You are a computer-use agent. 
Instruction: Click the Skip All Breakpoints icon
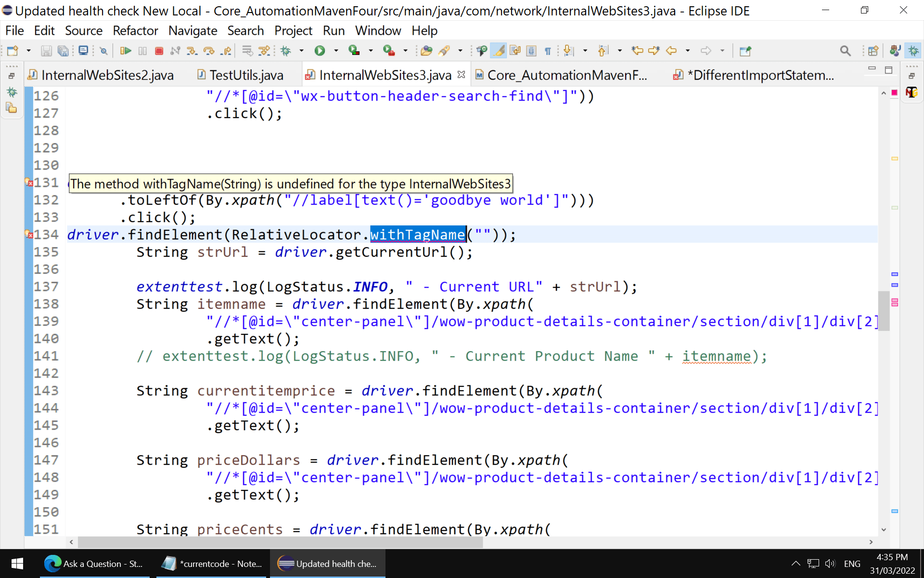pyautogui.click(x=103, y=51)
